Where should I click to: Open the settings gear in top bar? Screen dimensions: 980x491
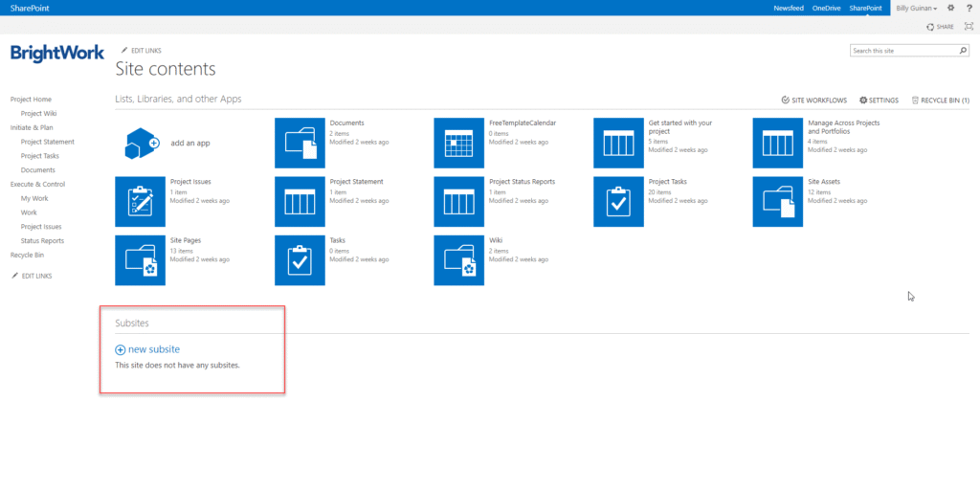(x=950, y=8)
